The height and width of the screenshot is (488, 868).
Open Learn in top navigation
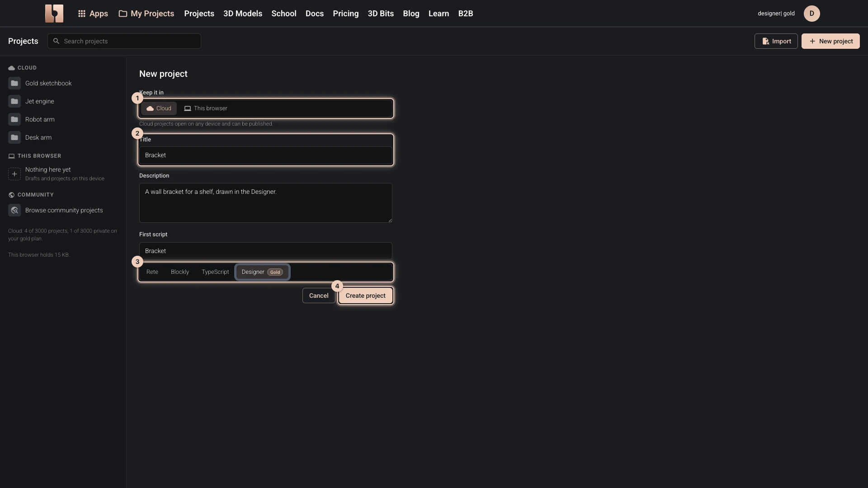pyautogui.click(x=439, y=14)
